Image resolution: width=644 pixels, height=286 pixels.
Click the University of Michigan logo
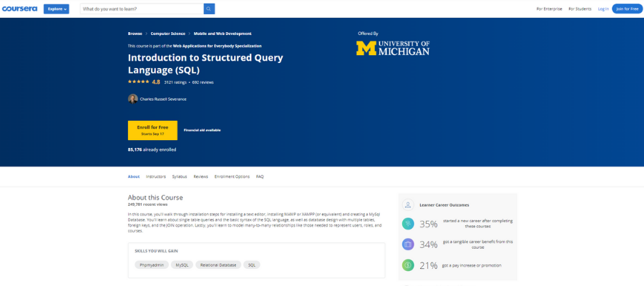[393, 48]
